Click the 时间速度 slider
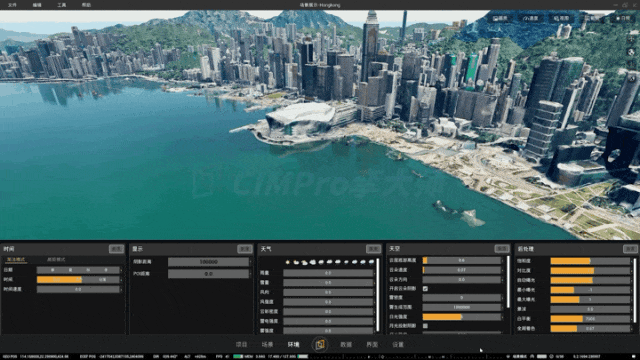 (x=78, y=289)
